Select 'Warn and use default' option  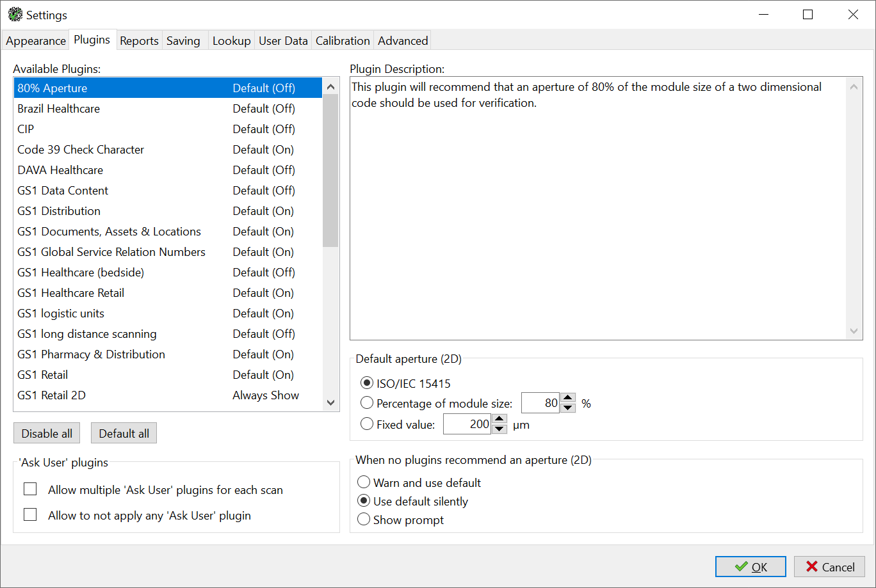click(x=364, y=482)
